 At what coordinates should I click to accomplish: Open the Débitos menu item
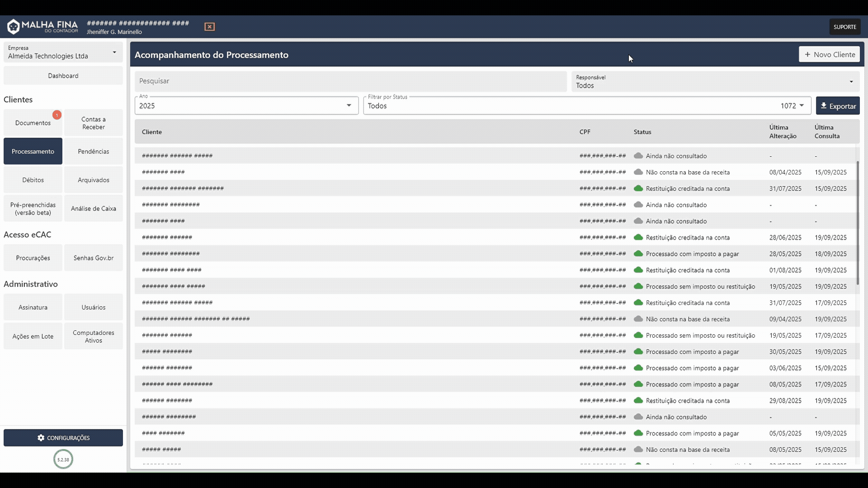click(x=33, y=180)
